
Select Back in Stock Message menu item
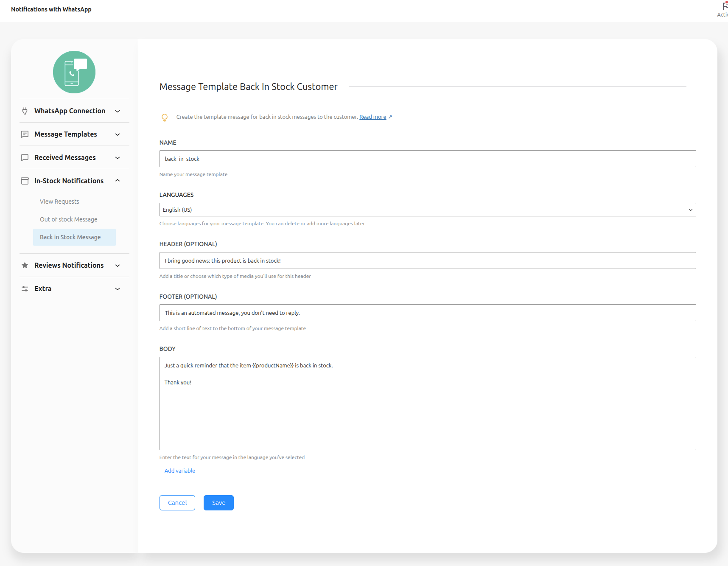[x=70, y=237]
